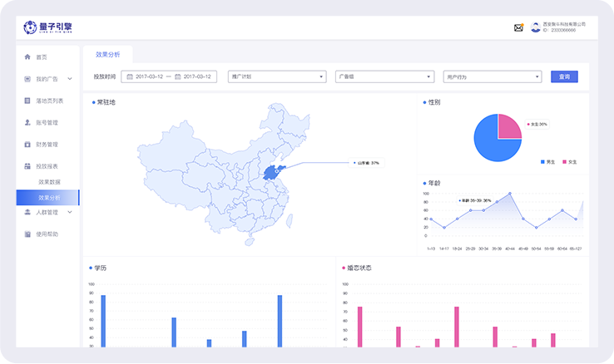Click the 首页 home icon in sidebar
The image size is (614, 364).
pyautogui.click(x=27, y=57)
